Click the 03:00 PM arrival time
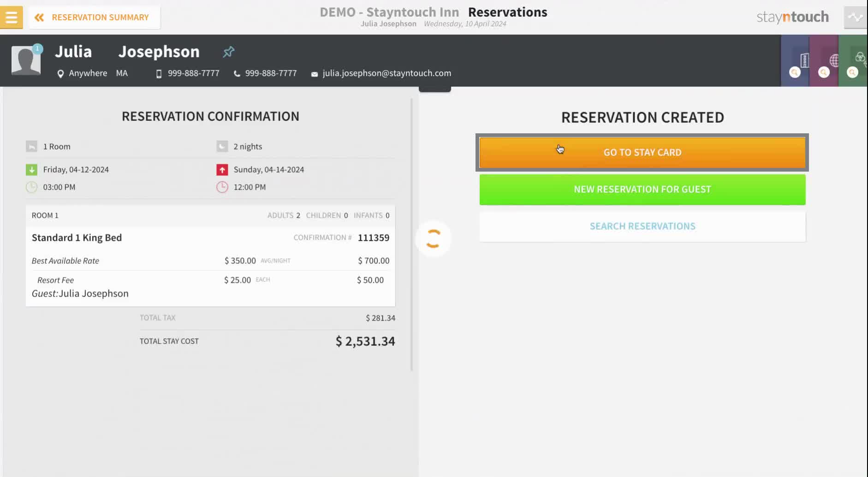 (59, 187)
